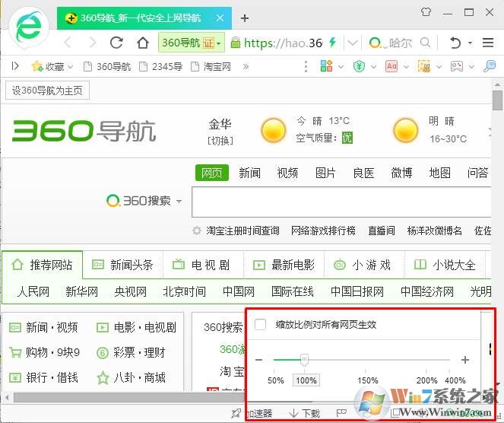Click the browser forward arrow
This screenshot has width=504, height=423.
(93, 43)
